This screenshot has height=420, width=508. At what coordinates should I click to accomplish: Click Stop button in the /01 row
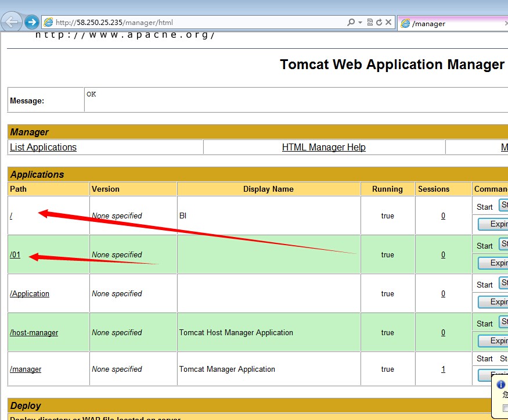(x=503, y=244)
